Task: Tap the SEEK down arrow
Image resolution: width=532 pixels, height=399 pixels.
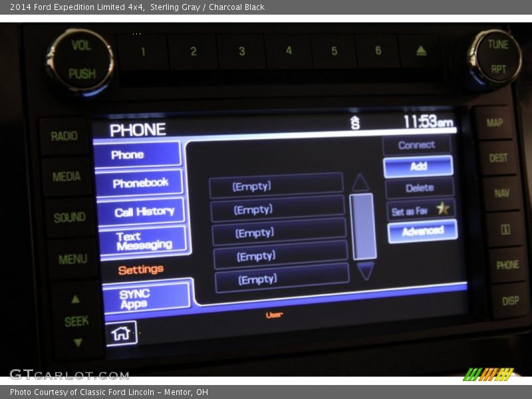Action: coord(78,342)
